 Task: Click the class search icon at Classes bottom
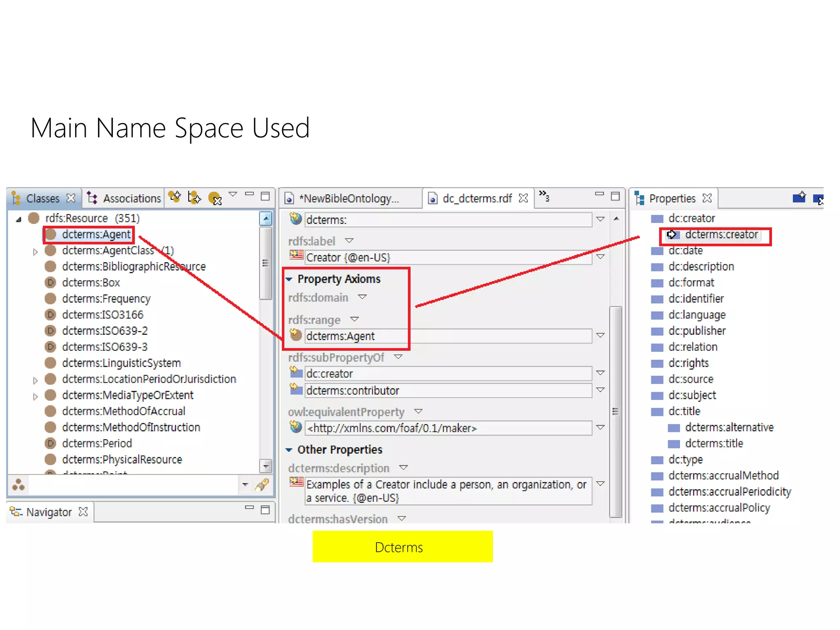[18, 485]
